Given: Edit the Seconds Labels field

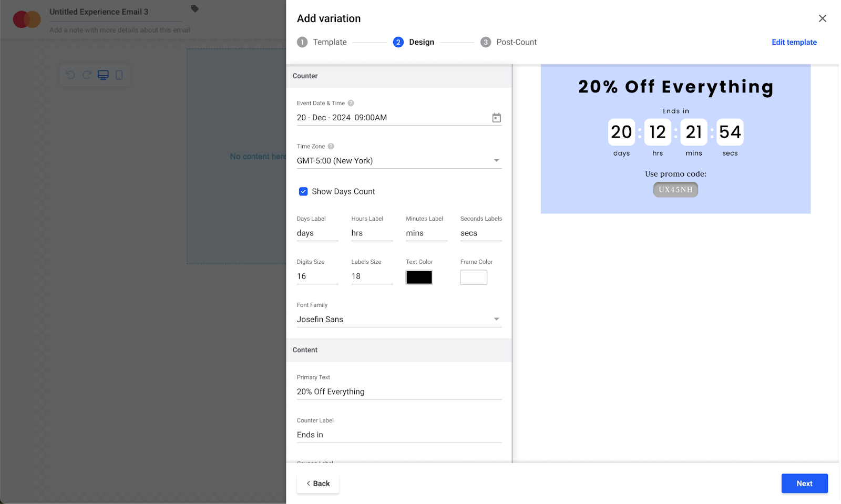Looking at the screenshot, I should coord(481,233).
